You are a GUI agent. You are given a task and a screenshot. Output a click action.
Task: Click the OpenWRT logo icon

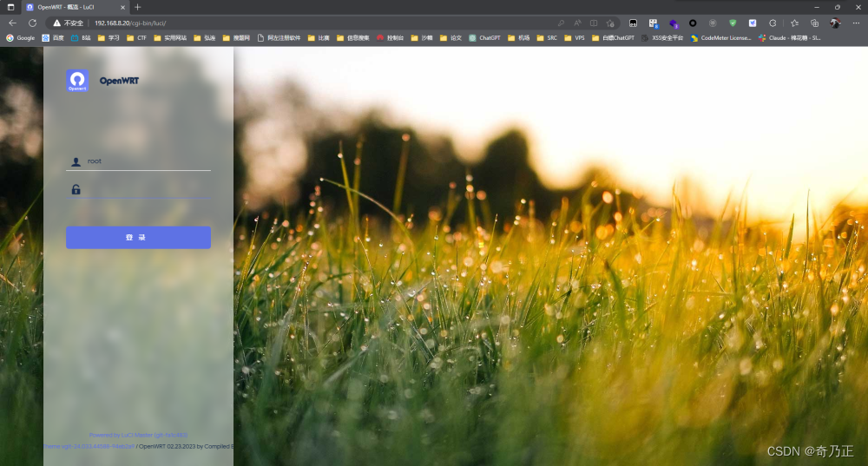[x=77, y=80]
